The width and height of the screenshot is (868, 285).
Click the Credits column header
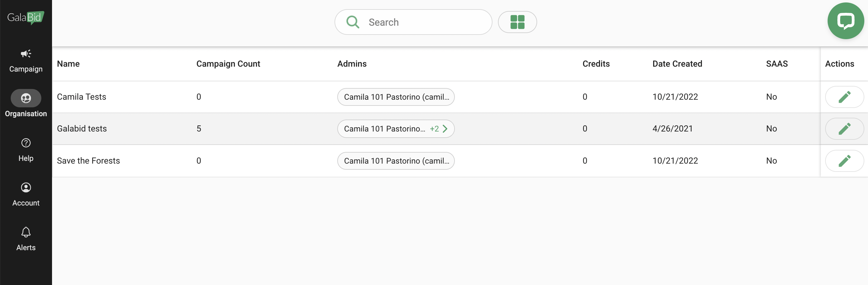pos(596,64)
